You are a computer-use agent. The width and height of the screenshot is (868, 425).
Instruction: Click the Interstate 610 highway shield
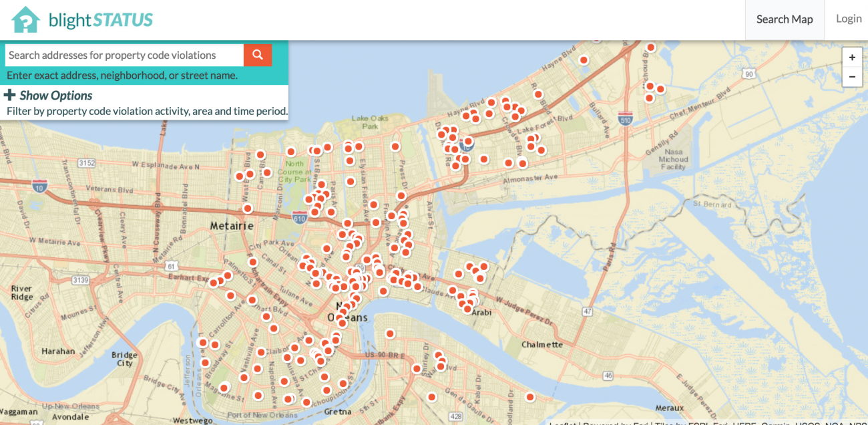coord(298,217)
